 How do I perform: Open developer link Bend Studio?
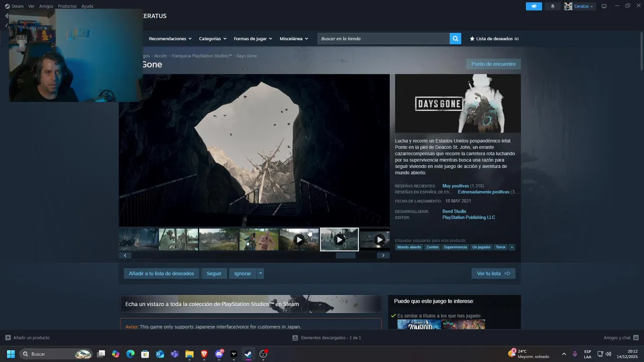(454, 211)
